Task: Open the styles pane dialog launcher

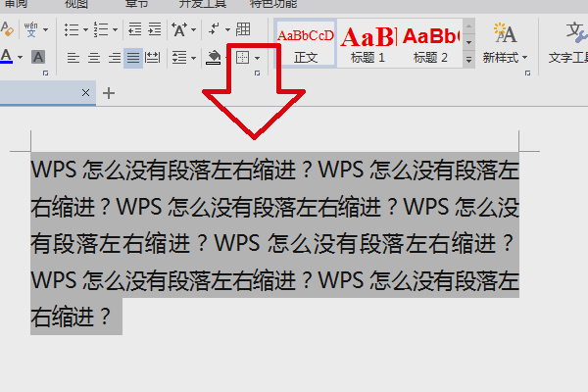Action: tap(527, 73)
